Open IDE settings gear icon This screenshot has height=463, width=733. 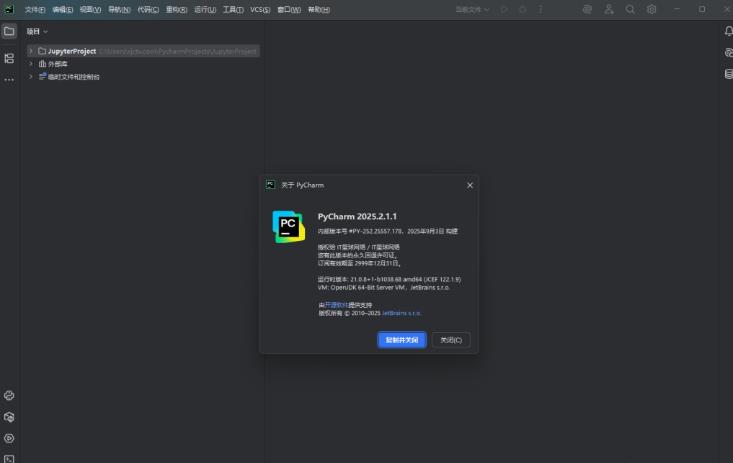651,9
